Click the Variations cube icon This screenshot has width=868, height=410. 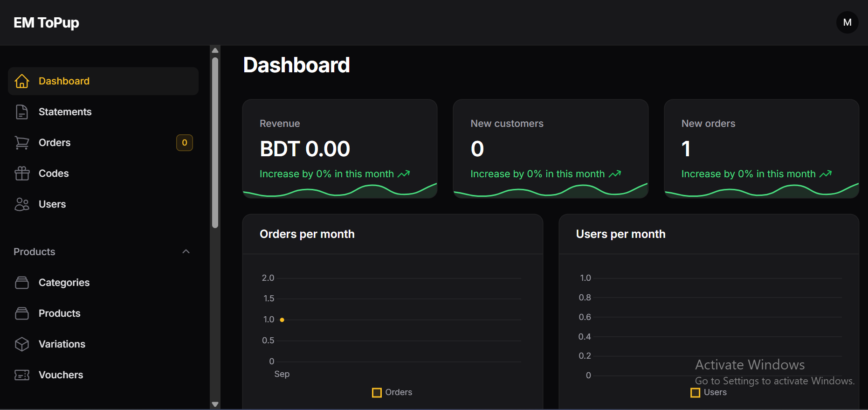click(22, 344)
